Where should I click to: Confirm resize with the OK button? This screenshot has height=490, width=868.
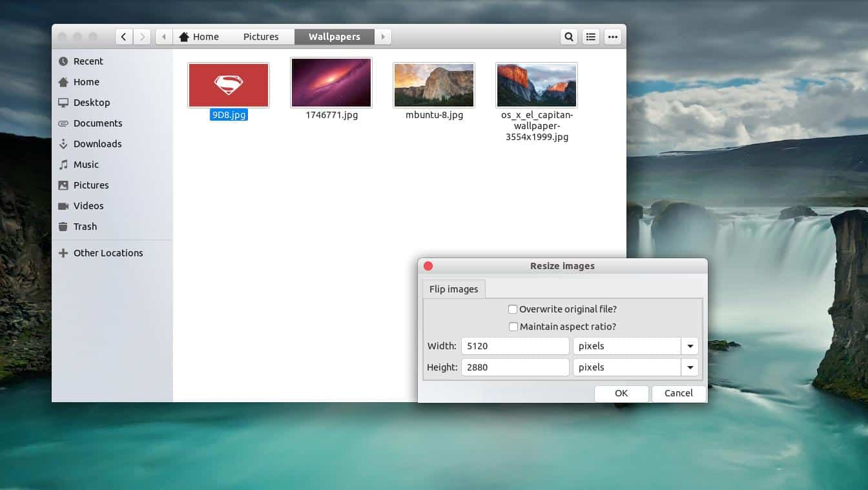click(621, 393)
